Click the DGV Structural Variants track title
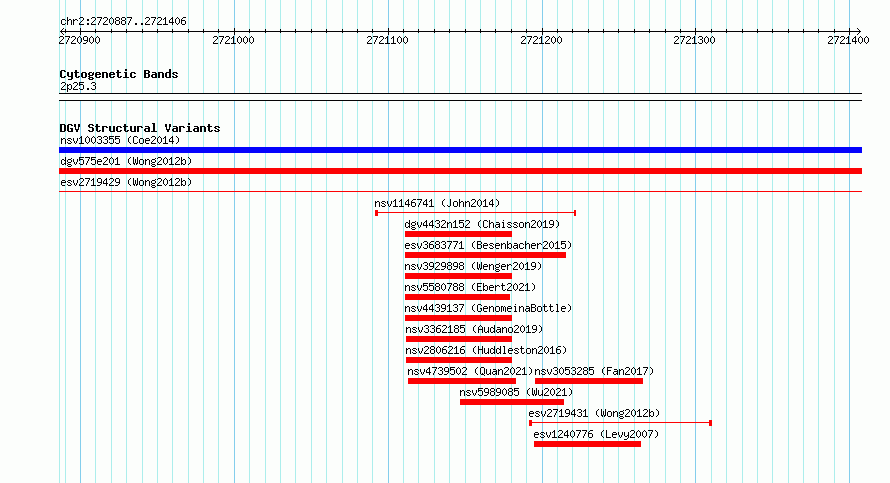 pyautogui.click(x=140, y=128)
